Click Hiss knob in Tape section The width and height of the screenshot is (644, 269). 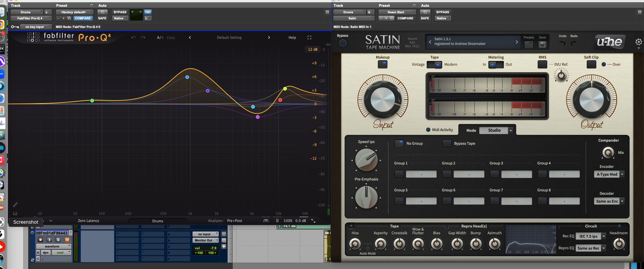click(x=355, y=244)
